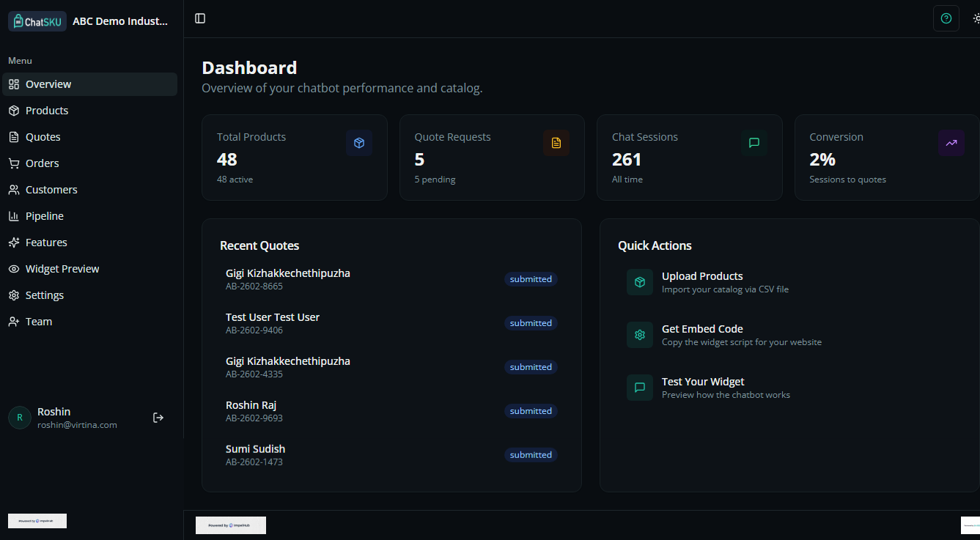Viewport: 980px width, 540px height.
Task: Click the sign-out icon next to Roshin
Action: click(158, 417)
